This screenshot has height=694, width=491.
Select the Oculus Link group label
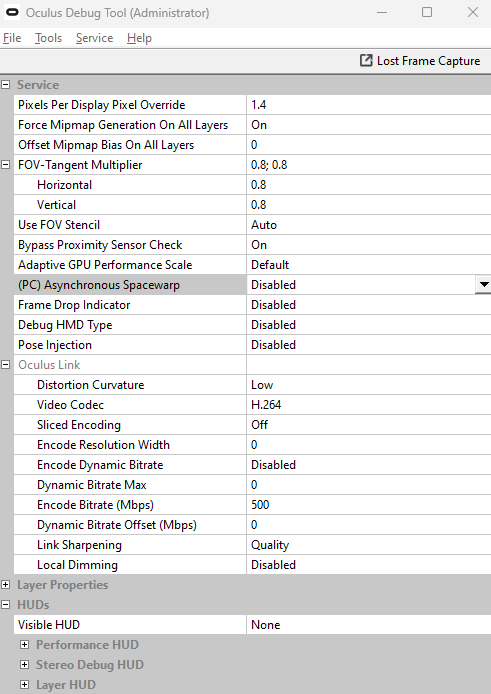49,365
